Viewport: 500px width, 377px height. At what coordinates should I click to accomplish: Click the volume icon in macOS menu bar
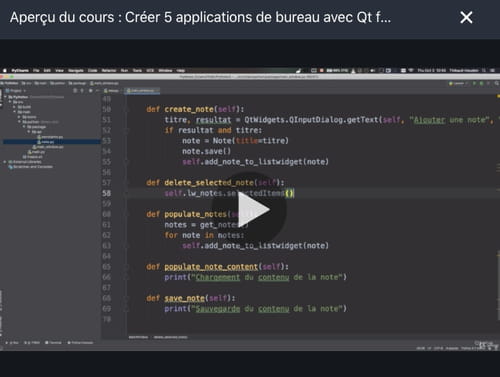click(x=373, y=70)
